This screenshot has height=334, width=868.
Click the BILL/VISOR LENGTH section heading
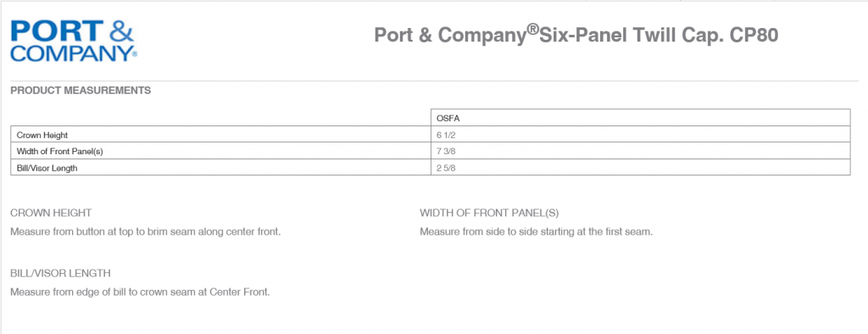60,273
